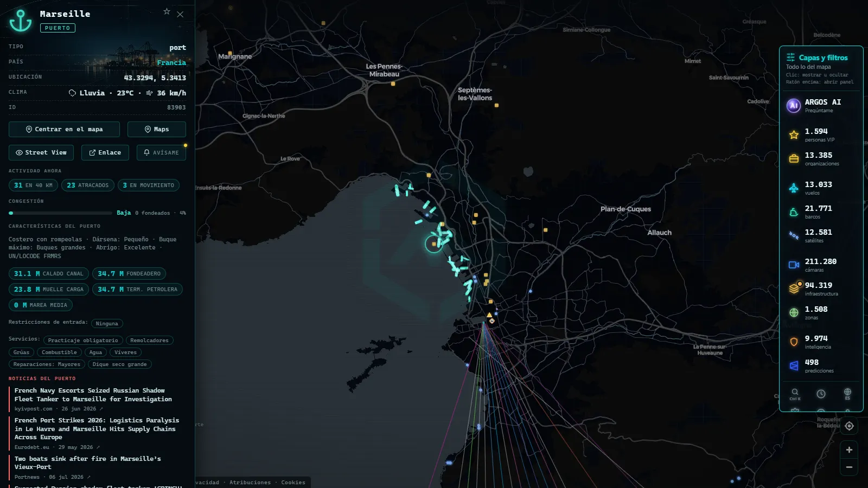Select the 23 atracados chip
This screenshot has width=868, height=488.
pos(88,185)
